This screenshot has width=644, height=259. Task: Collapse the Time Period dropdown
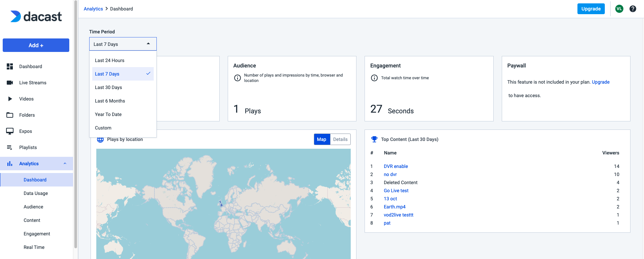[x=148, y=44]
